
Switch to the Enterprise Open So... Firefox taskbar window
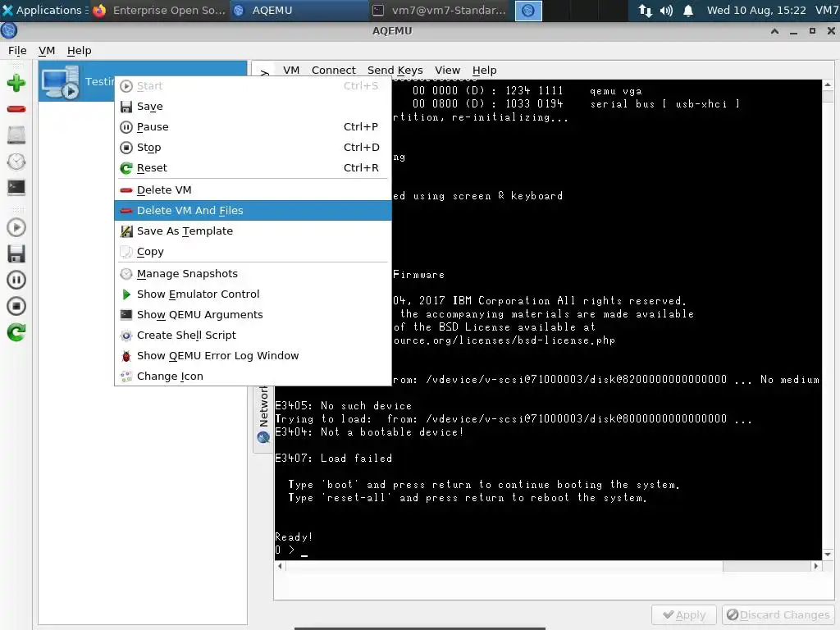(160, 10)
